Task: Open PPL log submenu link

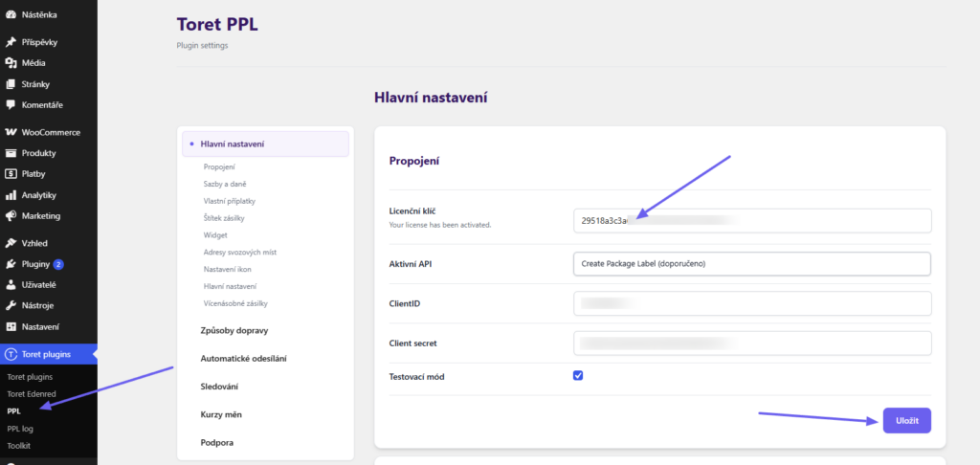Action: (x=20, y=429)
